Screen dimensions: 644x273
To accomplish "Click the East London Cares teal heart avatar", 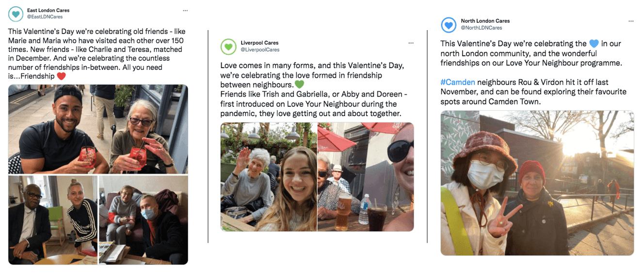I will 16,14.
